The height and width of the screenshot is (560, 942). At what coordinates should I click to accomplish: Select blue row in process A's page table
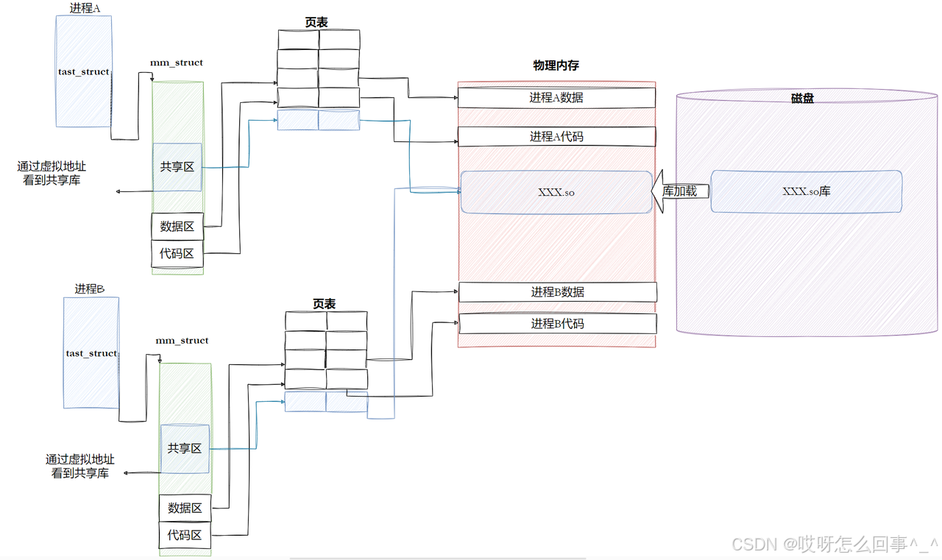click(x=319, y=120)
